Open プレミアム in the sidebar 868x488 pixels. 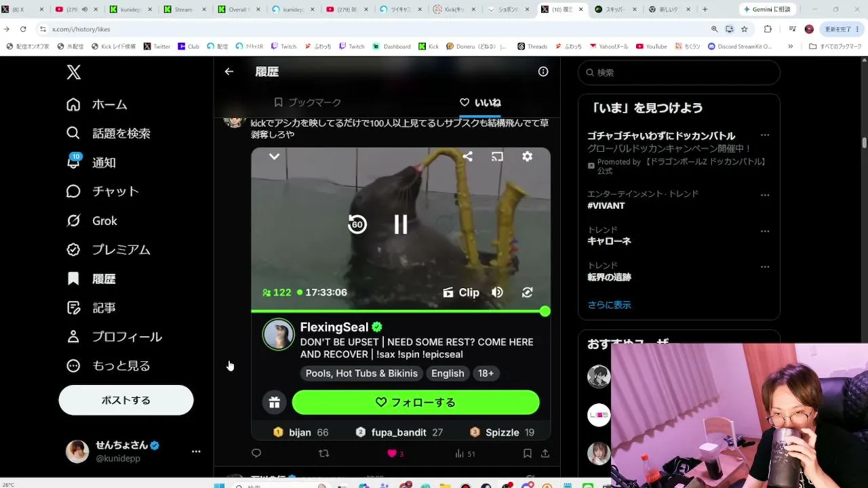pos(108,249)
